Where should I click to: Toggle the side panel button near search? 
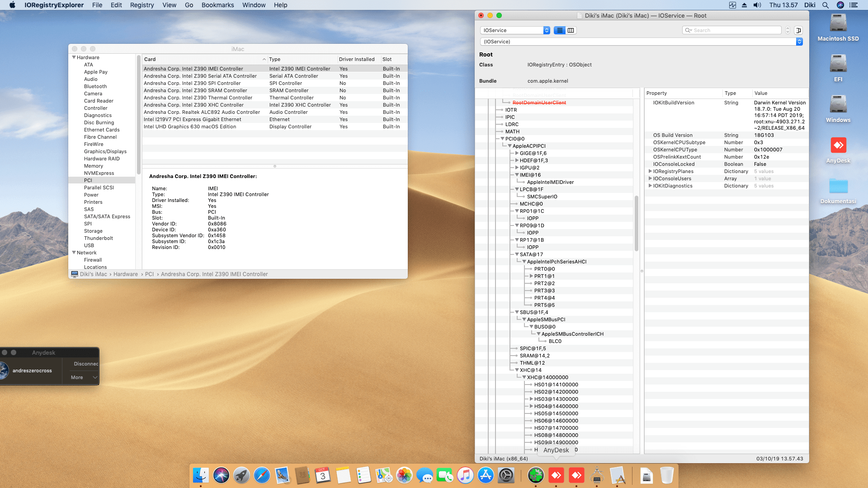[798, 30]
